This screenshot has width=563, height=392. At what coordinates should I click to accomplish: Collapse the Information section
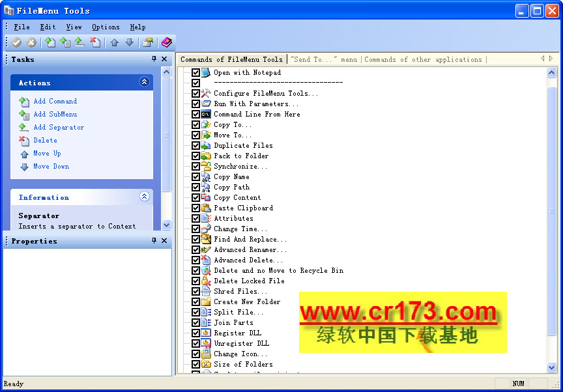pyautogui.click(x=145, y=197)
